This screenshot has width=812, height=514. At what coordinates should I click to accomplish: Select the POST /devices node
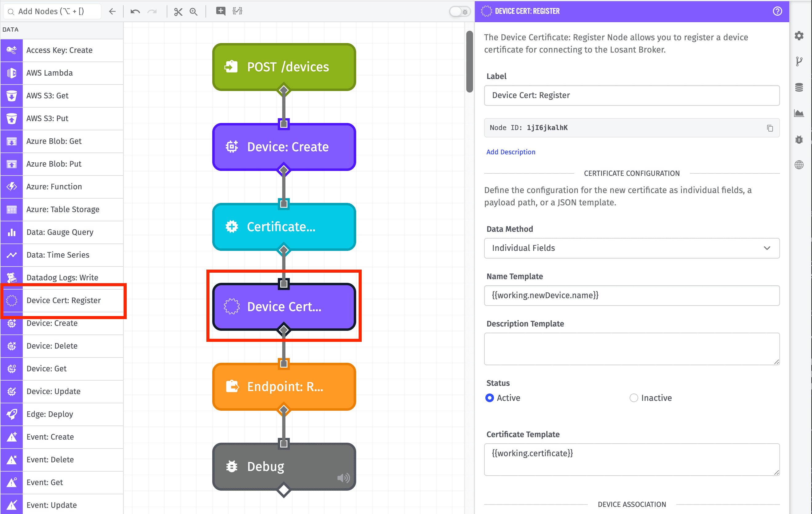coord(284,67)
